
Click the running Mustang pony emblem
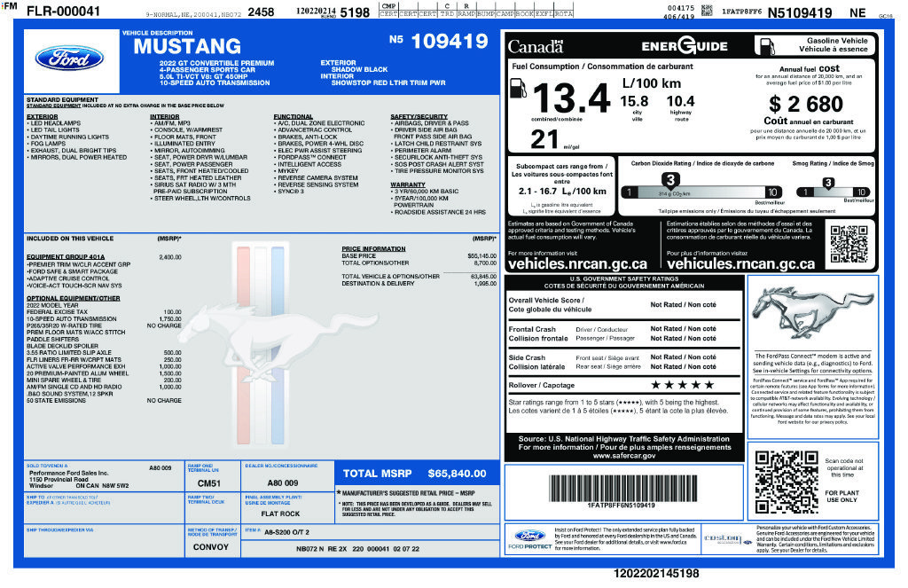813,314
